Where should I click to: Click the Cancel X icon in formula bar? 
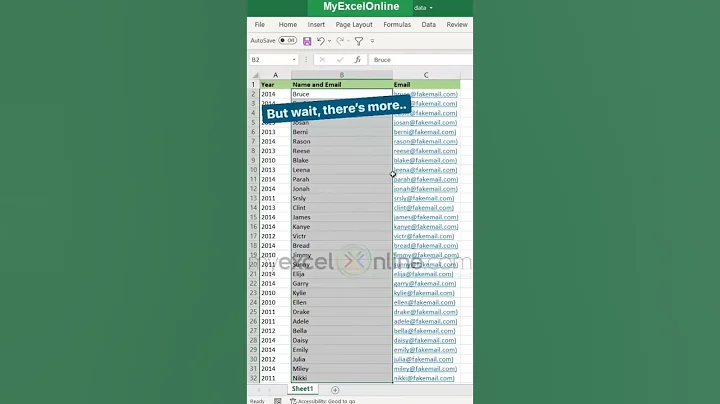point(322,60)
